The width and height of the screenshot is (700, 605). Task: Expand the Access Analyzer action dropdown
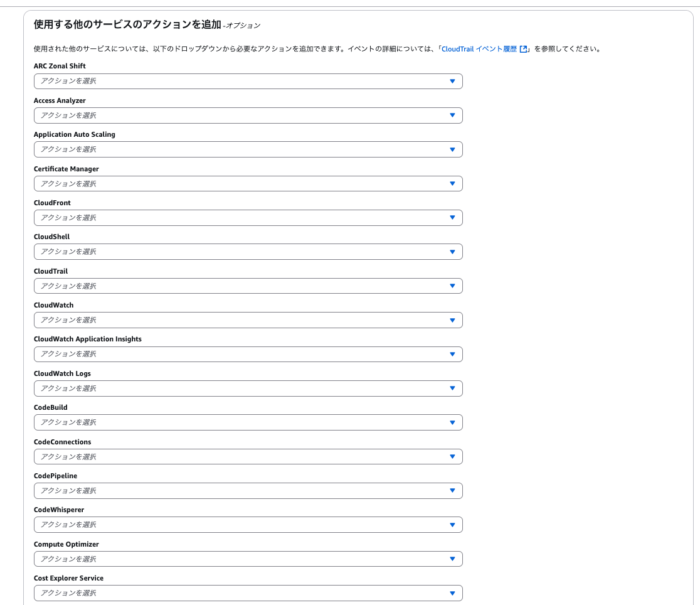coord(248,115)
